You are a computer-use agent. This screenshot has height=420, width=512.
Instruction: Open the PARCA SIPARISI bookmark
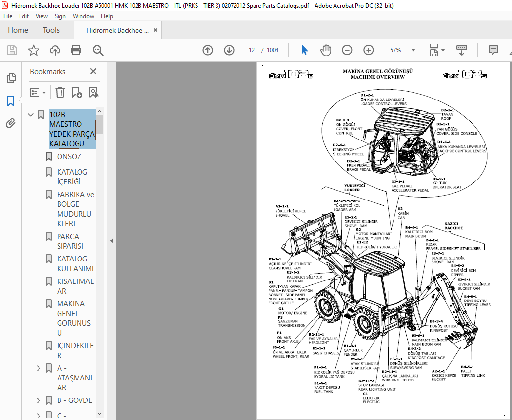point(70,241)
